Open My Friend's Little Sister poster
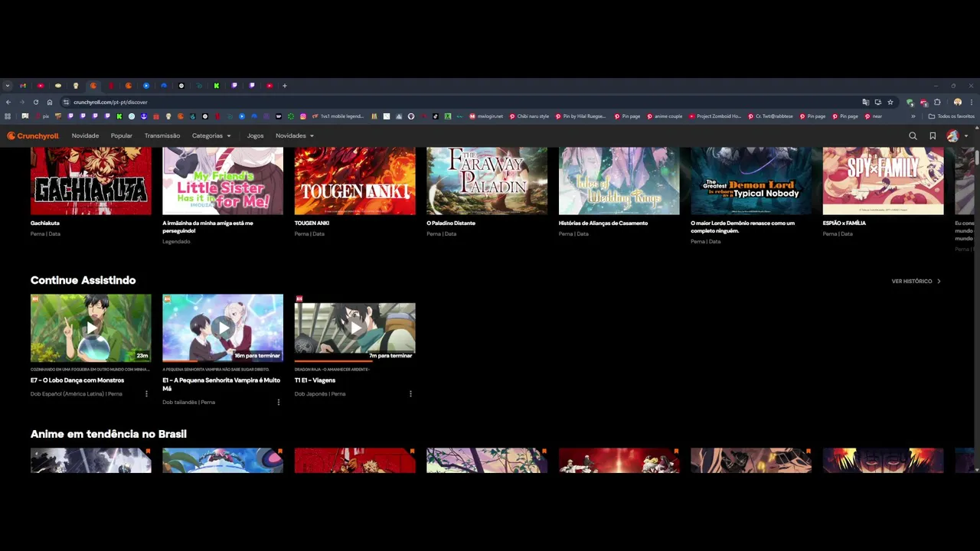This screenshot has width=980, height=551. pyautogui.click(x=223, y=181)
